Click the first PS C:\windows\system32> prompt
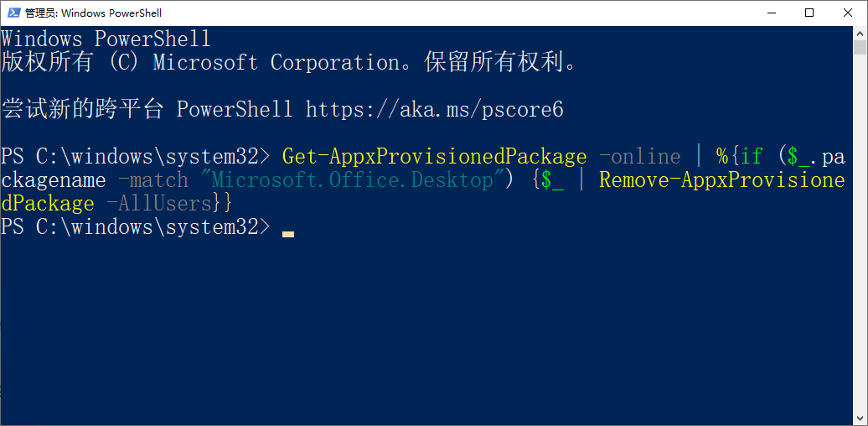This screenshot has height=426, width=868. coord(135,157)
